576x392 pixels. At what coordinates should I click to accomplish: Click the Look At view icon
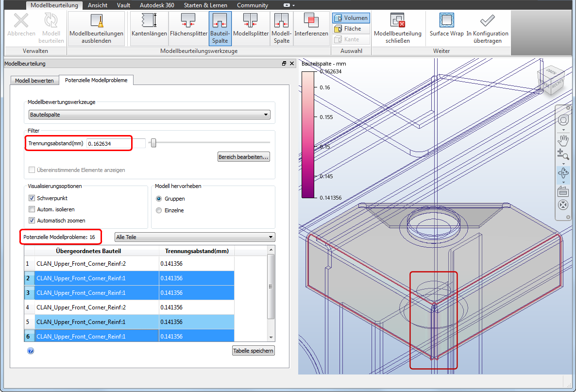[x=563, y=191]
